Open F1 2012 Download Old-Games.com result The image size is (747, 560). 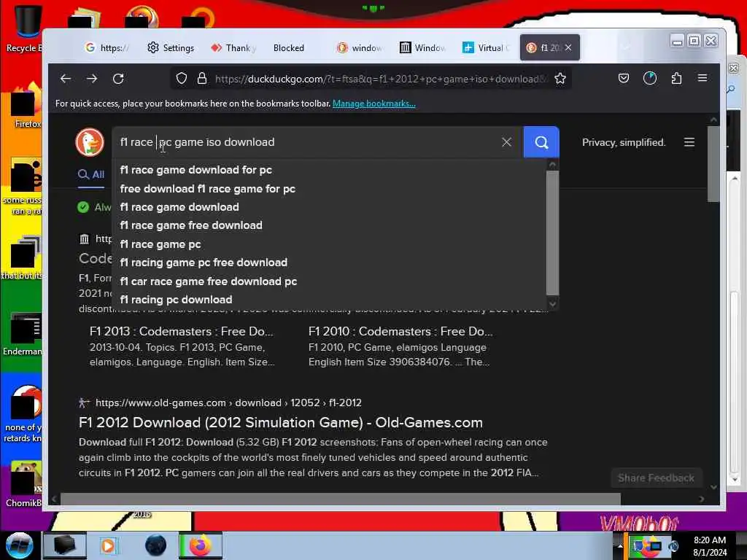pyautogui.click(x=281, y=423)
